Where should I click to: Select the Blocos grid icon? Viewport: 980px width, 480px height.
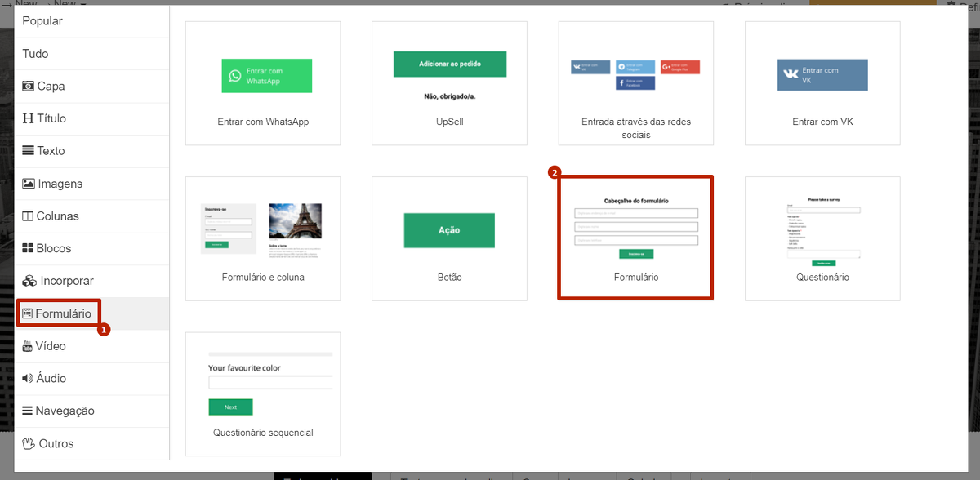tap(29, 249)
